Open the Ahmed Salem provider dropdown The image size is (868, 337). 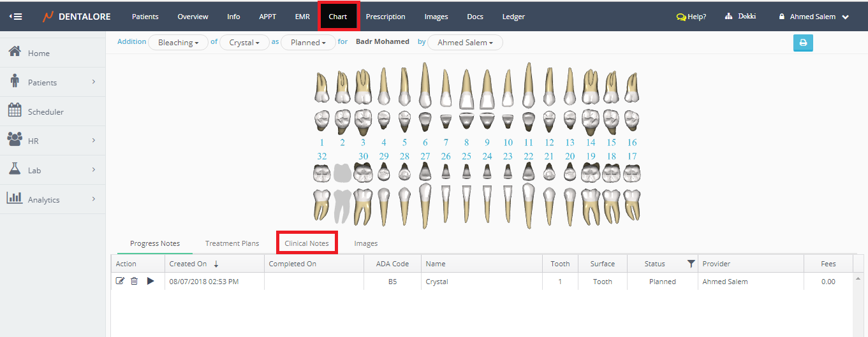[x=465, y=43]
